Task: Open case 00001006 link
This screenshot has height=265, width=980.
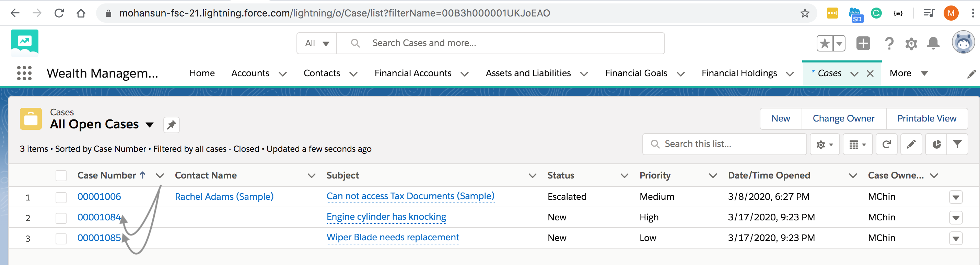Action: pos(99,196)
